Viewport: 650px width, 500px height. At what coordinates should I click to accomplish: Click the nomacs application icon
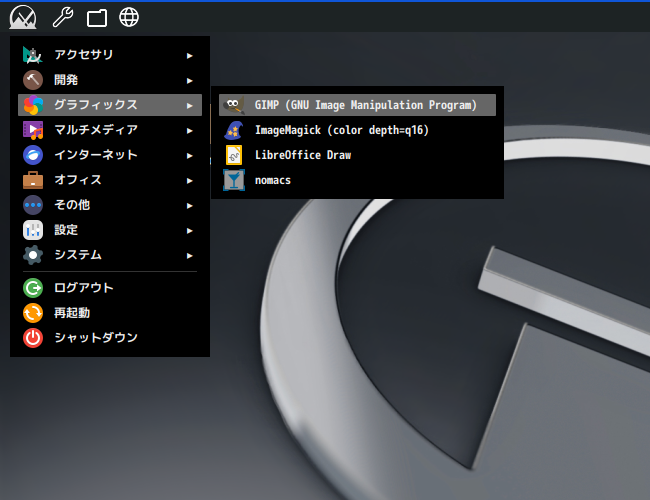click(x=234, y=180)
